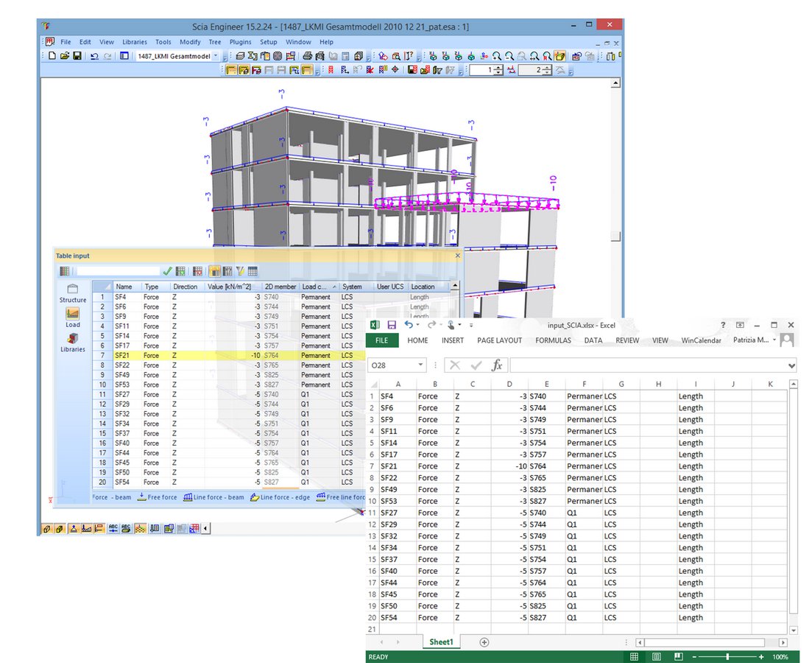This screenshot has height=663, width=812.
Task: Click Excel ribbon display options icon
Action: coord(740,325)
